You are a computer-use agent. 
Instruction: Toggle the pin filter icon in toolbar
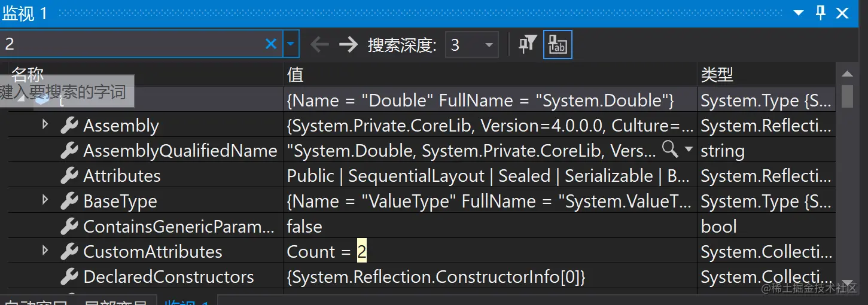pyautogui.click(x=527, y=44)
